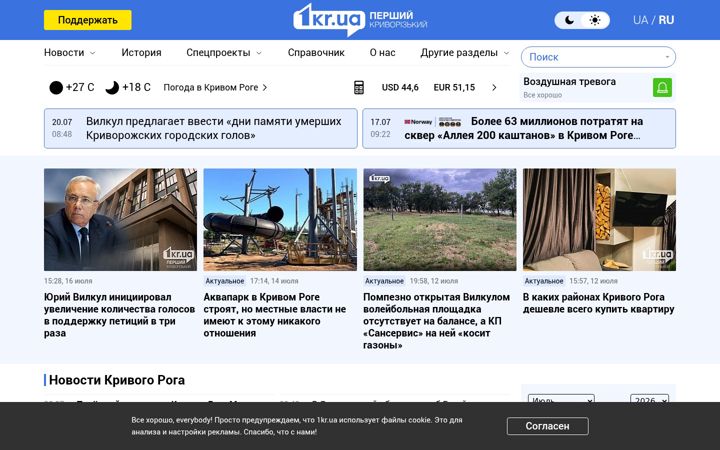
Task: Click the night weather moon icon
Action: (x=112, y=87)
